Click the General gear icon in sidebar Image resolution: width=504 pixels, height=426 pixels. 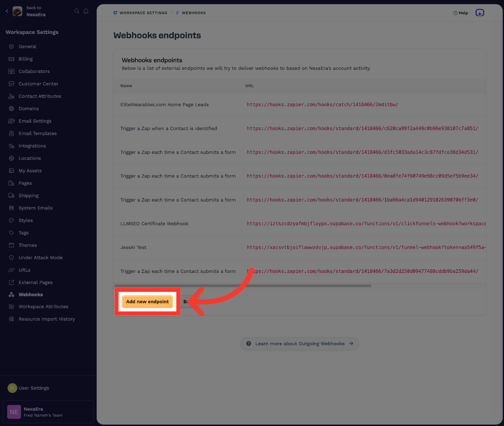pos(11,47)
